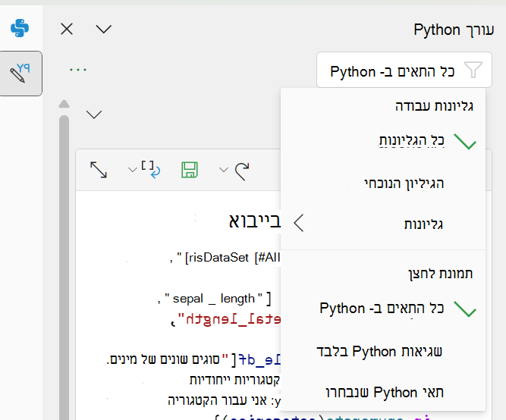Click the Python logo icon

pos(20,28)
